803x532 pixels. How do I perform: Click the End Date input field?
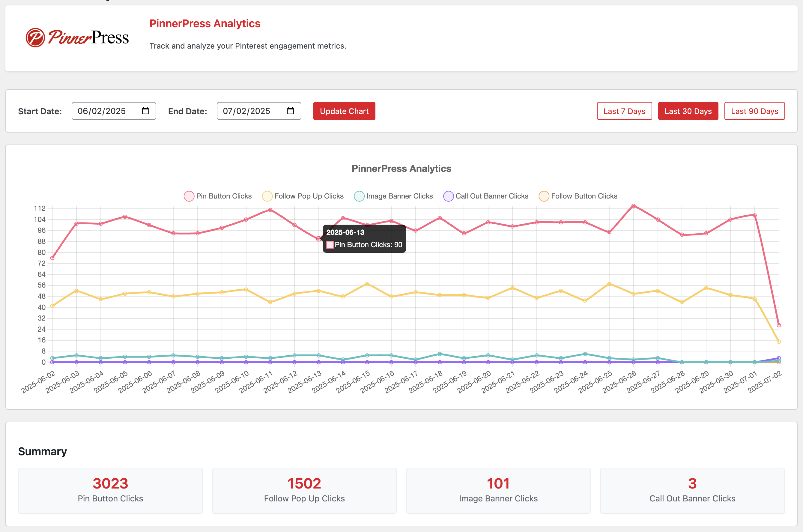[247, 111]
